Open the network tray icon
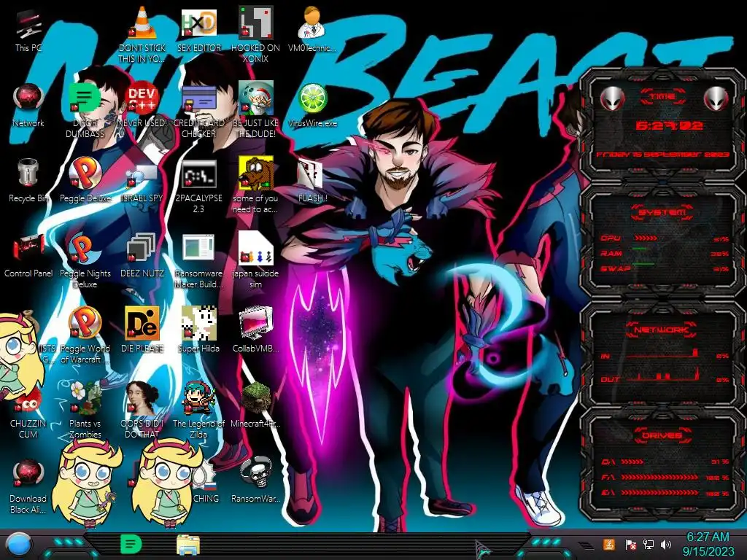The width and height of the screenshot is (747, 560). (649, 545)
